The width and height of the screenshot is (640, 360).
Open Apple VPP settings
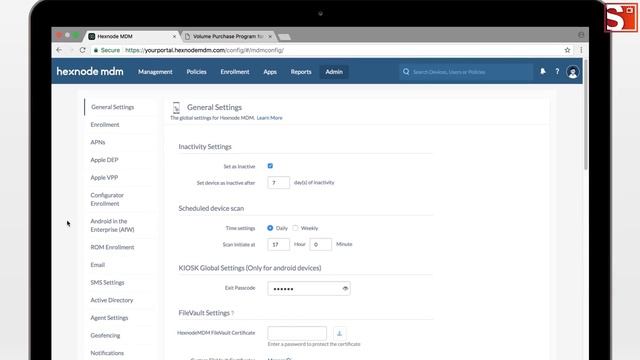pyautogui.click(x=104, y=178)
